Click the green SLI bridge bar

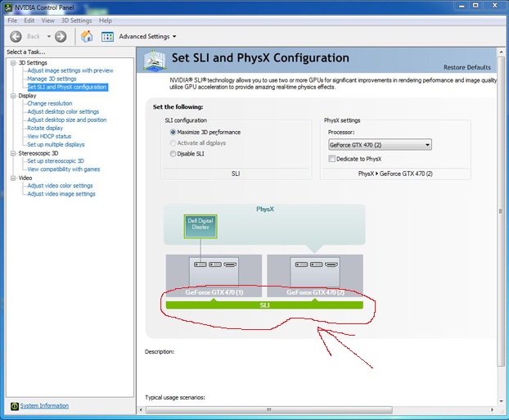[x=264, y=305]
